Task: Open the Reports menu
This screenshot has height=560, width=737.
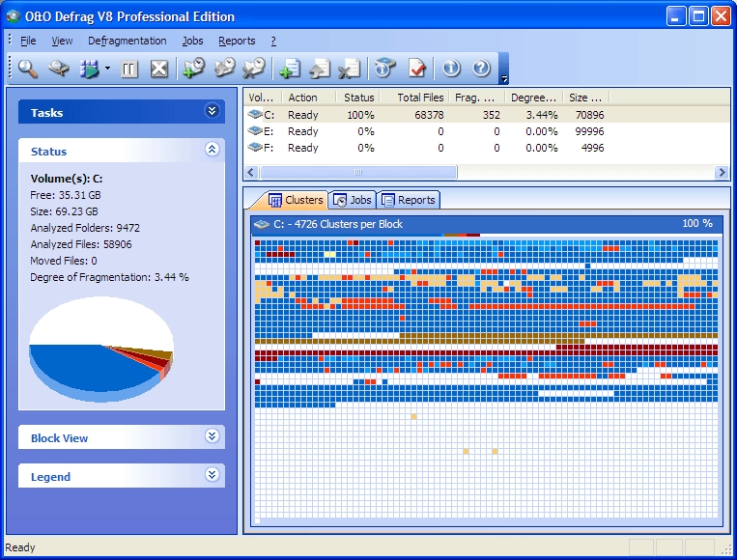Action: (x=237, y=41)
